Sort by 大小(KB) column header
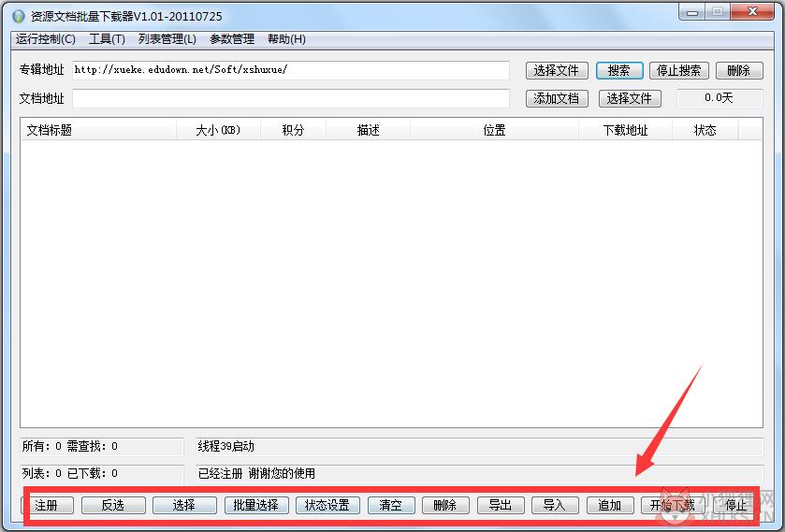The height and width of the screenshot is (532, 785). tap(218, 131)
